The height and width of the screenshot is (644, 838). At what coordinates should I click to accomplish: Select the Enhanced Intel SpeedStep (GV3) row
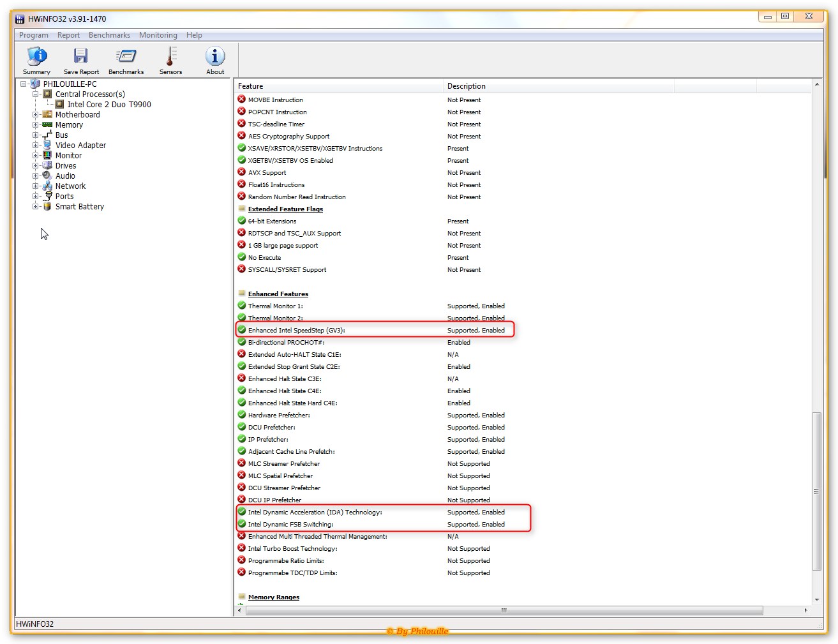click(x=296, y=331)
